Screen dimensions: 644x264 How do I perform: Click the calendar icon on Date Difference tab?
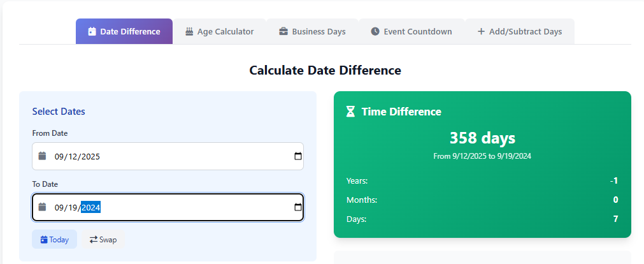(92, 31)
